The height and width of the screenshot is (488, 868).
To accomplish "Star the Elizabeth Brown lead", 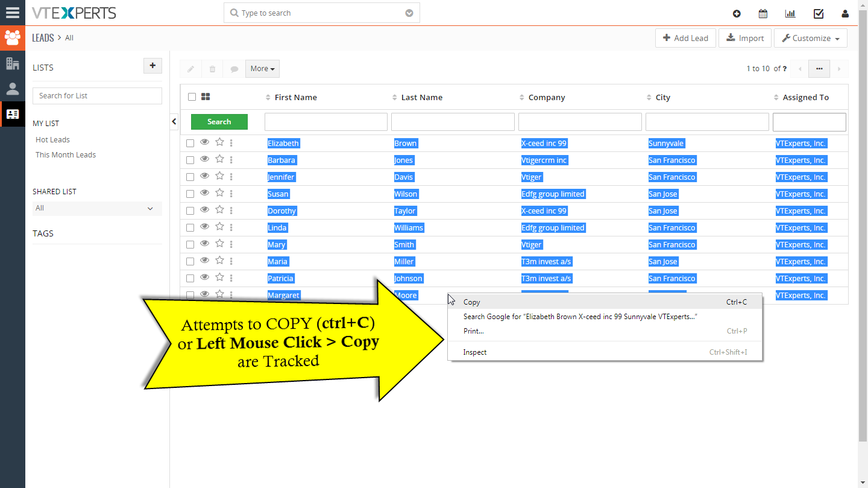I will (219, 142).
